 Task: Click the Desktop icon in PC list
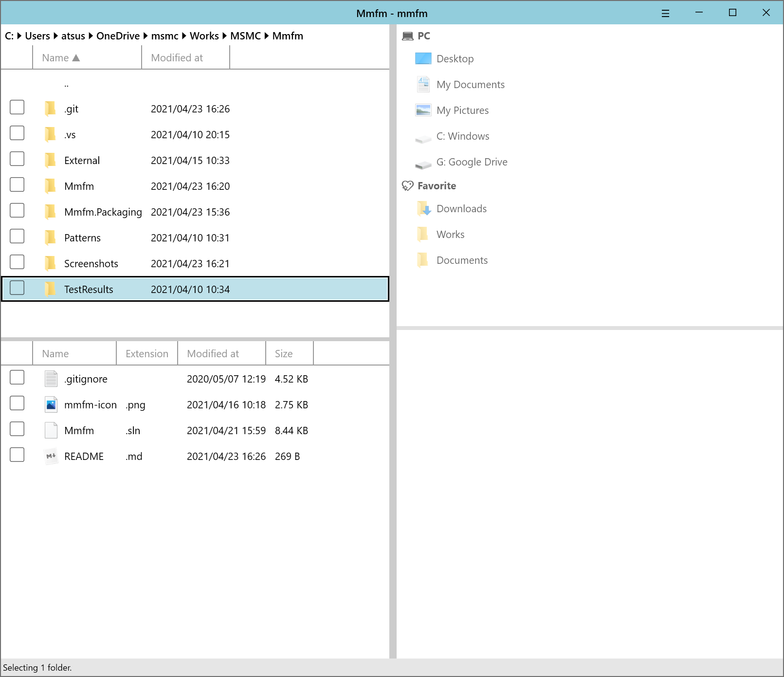[x=423, y=59]
